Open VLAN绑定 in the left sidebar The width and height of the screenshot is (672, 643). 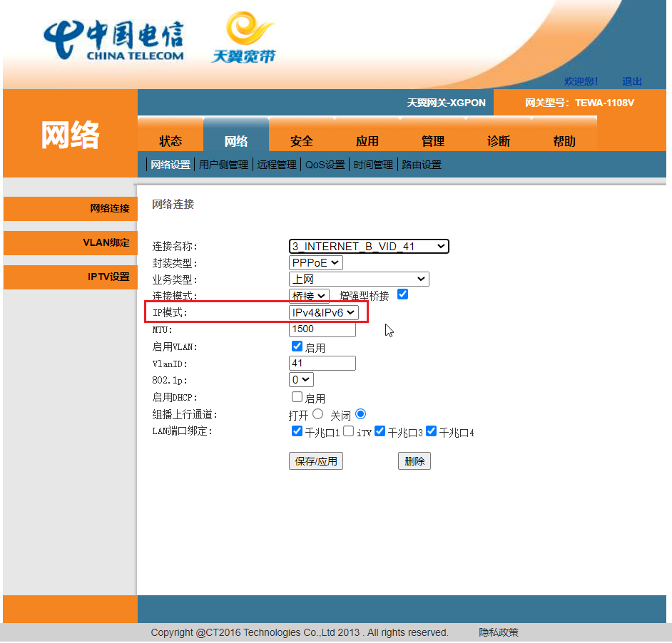tap(71, 243)
